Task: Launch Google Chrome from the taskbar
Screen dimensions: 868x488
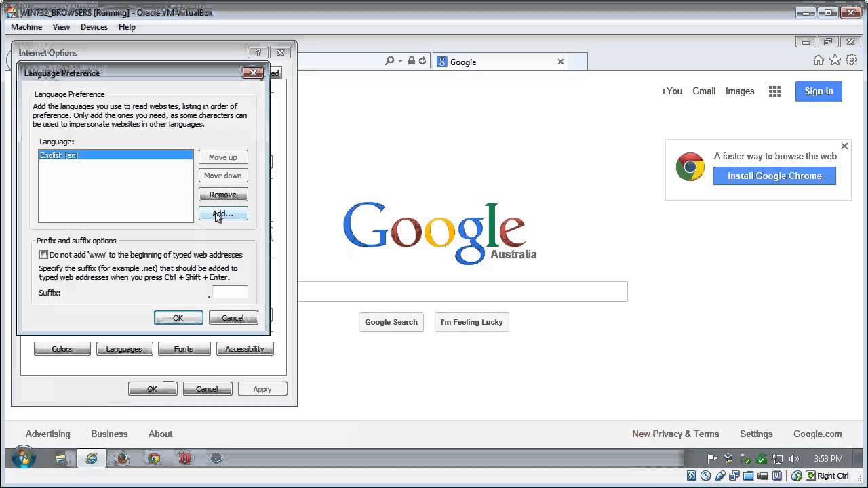Action: pyautogui.click(x=154, y=459)
